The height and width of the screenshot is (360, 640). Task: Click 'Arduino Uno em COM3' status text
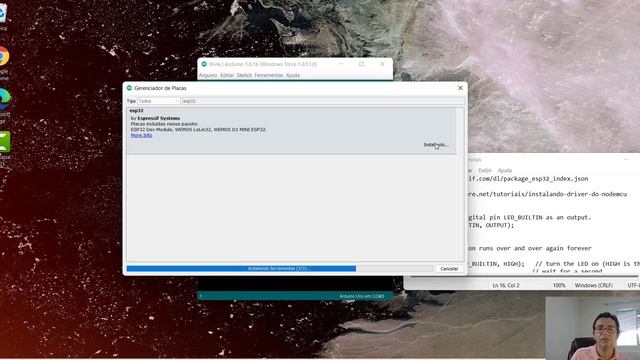coord(362,296)
